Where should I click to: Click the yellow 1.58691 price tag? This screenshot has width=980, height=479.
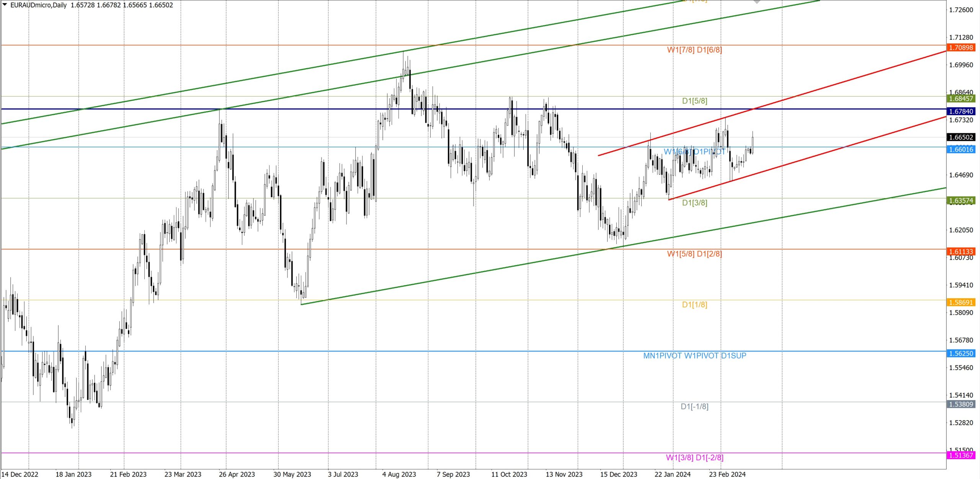(960, 302)
